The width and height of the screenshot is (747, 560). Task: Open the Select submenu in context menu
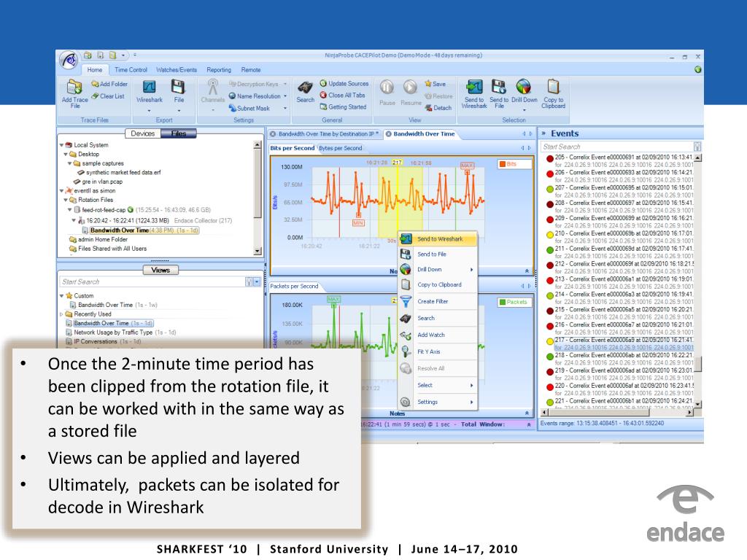pos(438,385)
